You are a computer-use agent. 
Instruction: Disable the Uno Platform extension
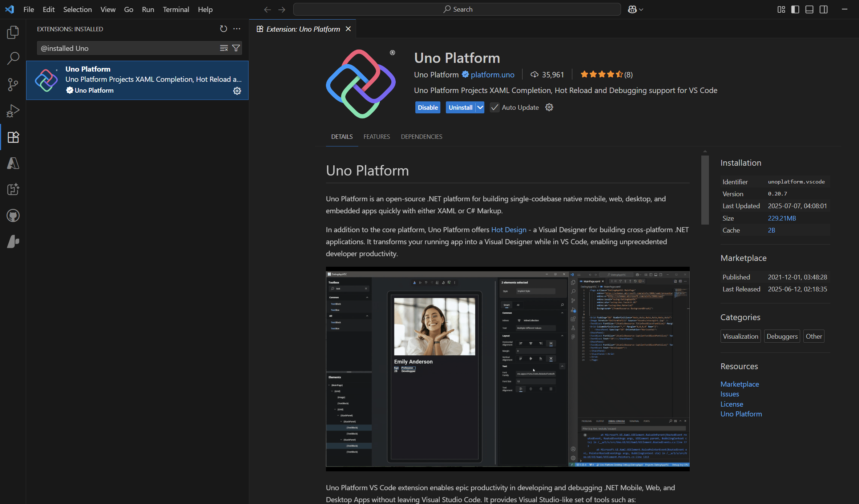click(x=428, y=107)
